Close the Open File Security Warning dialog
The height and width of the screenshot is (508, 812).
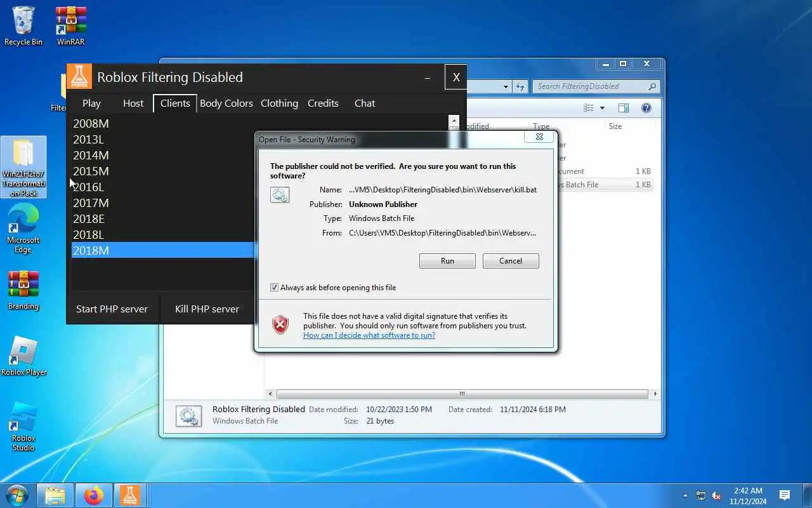(539, 137)
